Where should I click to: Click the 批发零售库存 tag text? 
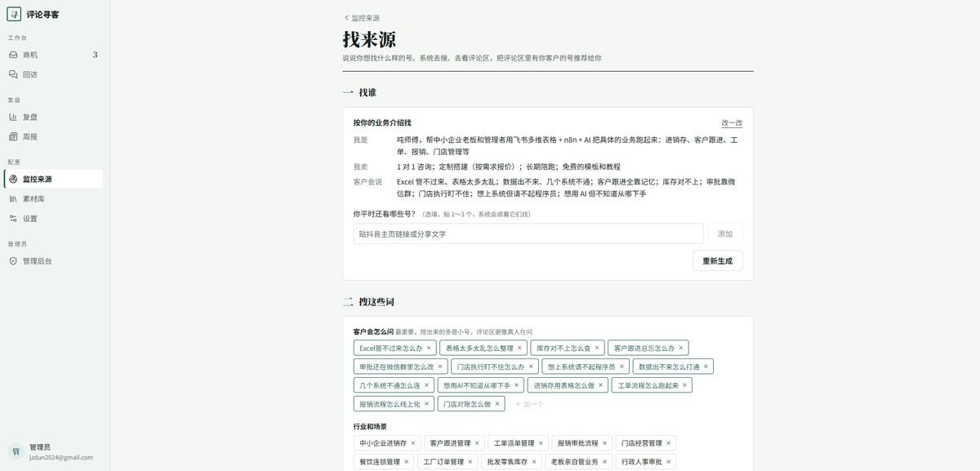(x=507, y=462)
